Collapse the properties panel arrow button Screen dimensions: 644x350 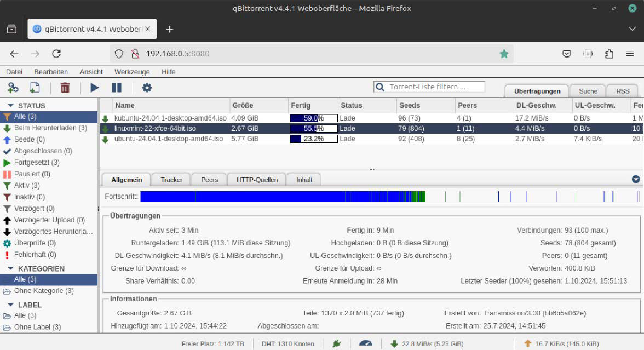pos(636,179)
